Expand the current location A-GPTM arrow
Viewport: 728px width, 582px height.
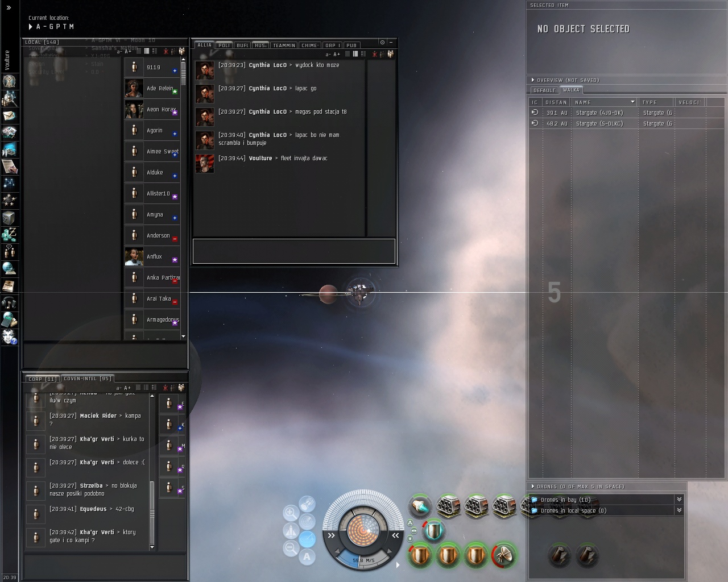click(x=31, y=27)
